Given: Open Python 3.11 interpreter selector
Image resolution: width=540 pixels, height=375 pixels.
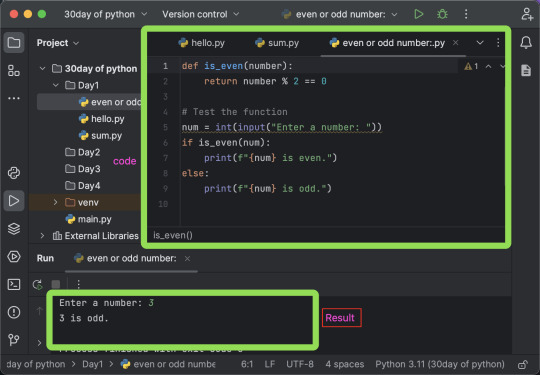Looking at the screenshot, I should (440, 364).
